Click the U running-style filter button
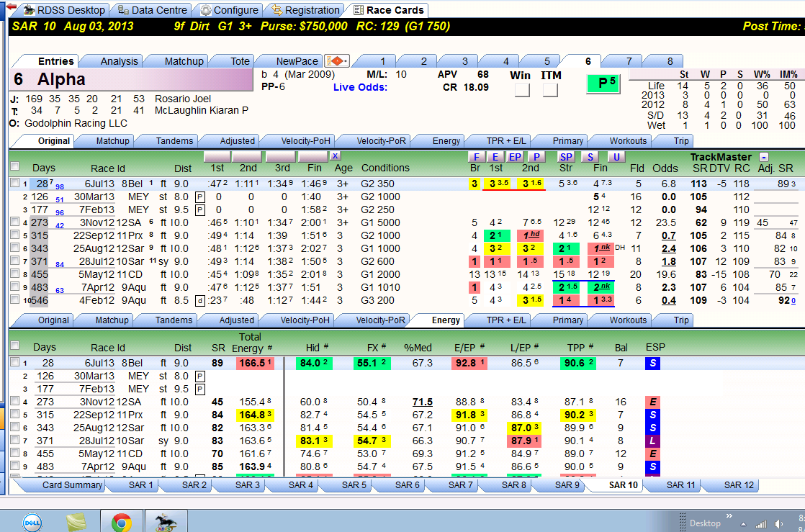 616,157
